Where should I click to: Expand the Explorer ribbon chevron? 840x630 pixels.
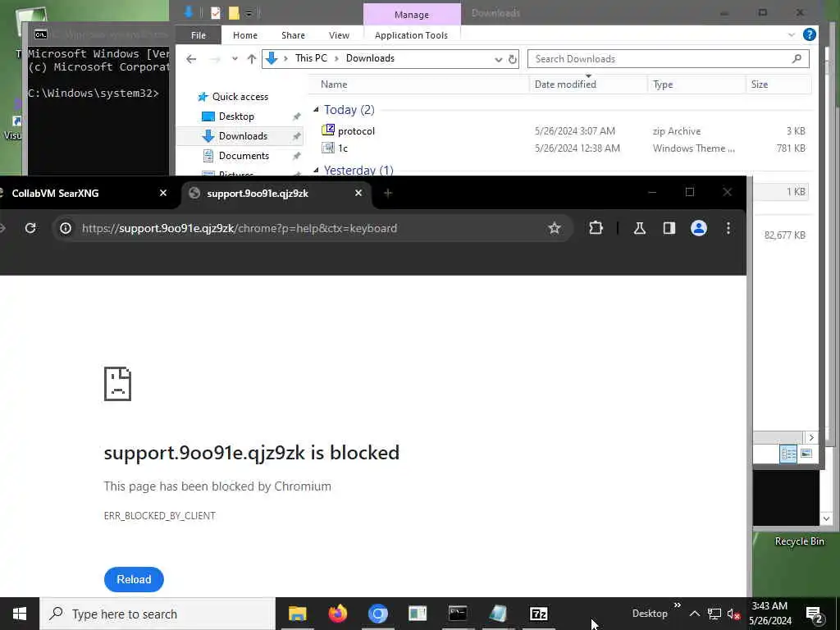coord(792,34)
